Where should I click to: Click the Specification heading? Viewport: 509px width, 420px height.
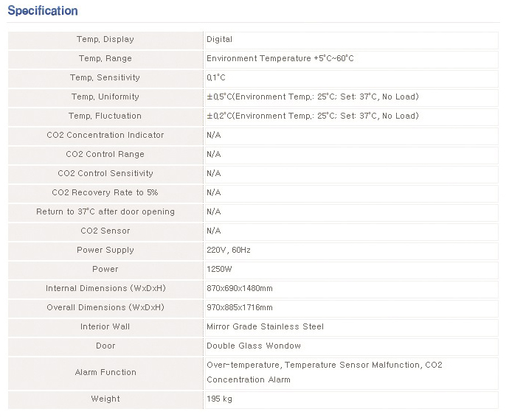[42, 11]
